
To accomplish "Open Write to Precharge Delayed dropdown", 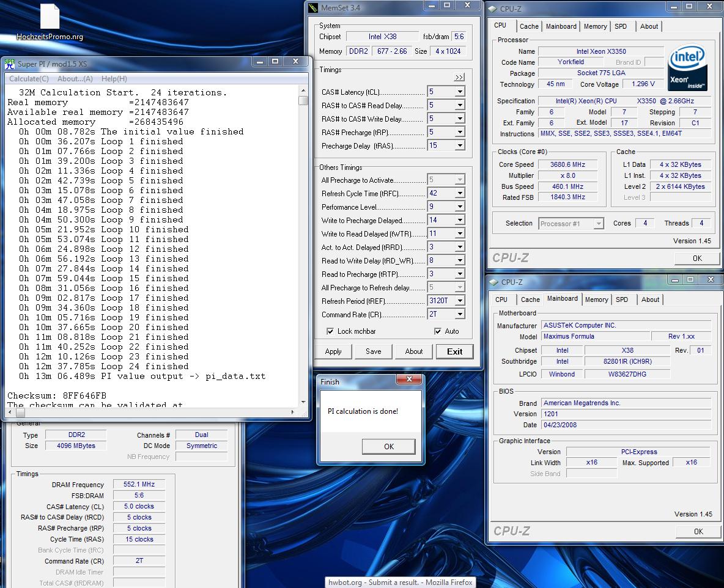I will pyautogui.click(x=460, y=220).
